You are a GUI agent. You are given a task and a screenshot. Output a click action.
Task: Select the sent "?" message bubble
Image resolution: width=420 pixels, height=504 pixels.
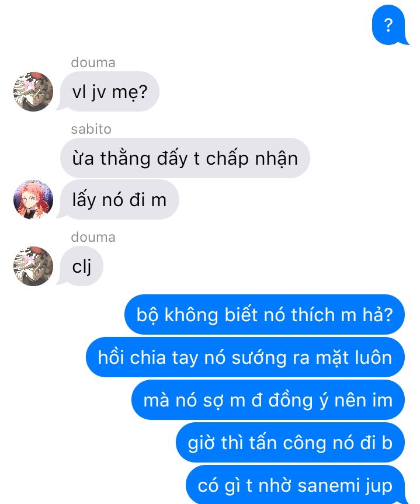[x=389, y=25]
